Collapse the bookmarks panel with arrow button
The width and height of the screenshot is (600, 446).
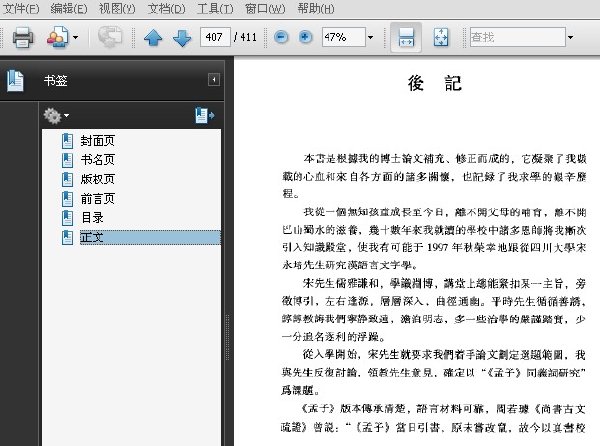214,80
